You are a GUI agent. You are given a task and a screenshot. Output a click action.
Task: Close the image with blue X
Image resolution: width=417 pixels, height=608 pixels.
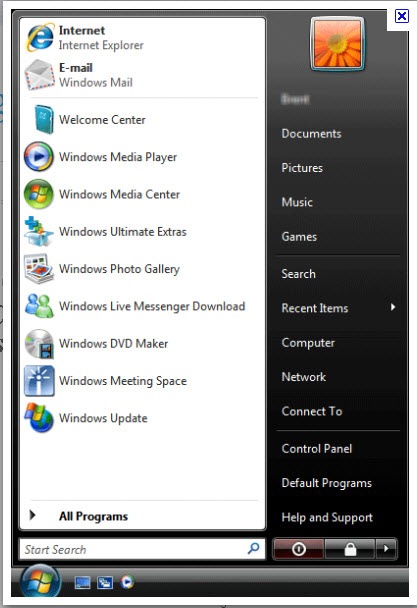click(401, 16)
